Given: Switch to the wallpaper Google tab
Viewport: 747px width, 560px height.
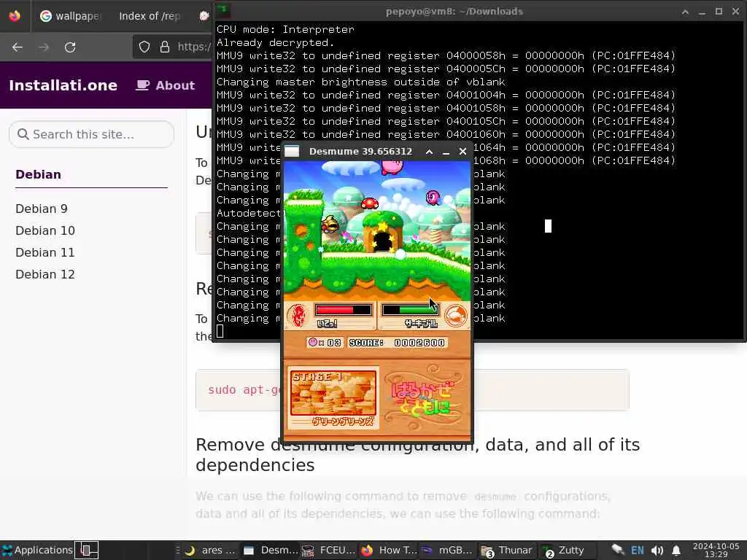Looking at the screenshot, I should click(x=70, y=16).
